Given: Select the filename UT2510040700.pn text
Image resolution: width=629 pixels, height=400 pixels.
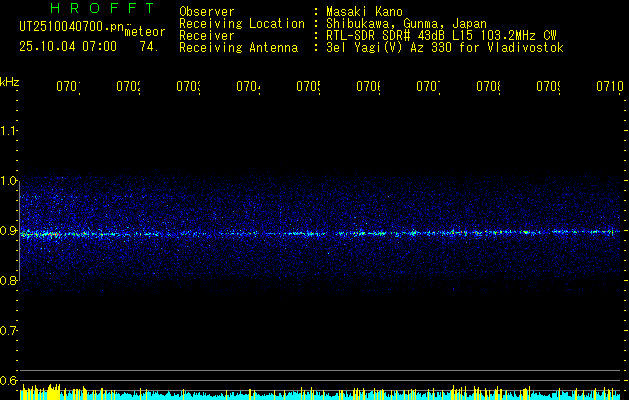Looking at the screenshot, I should [72, 27].
